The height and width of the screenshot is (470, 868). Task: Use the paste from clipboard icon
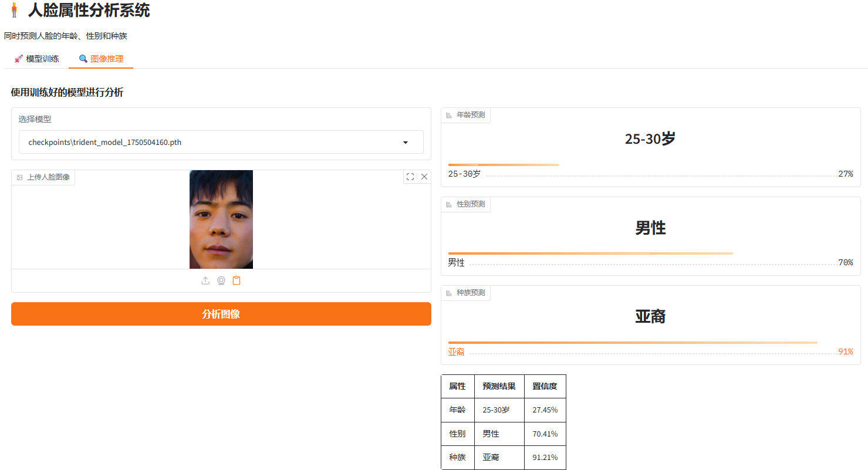237,280
